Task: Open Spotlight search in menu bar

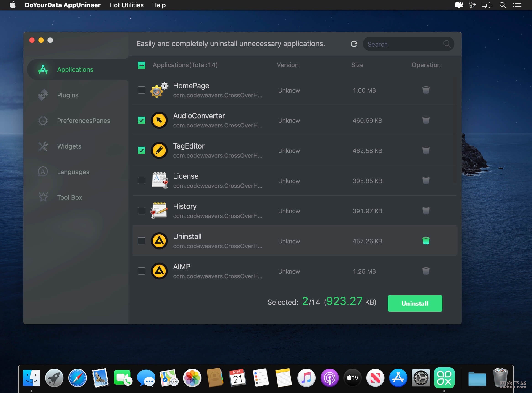Action: pos(503,5)
